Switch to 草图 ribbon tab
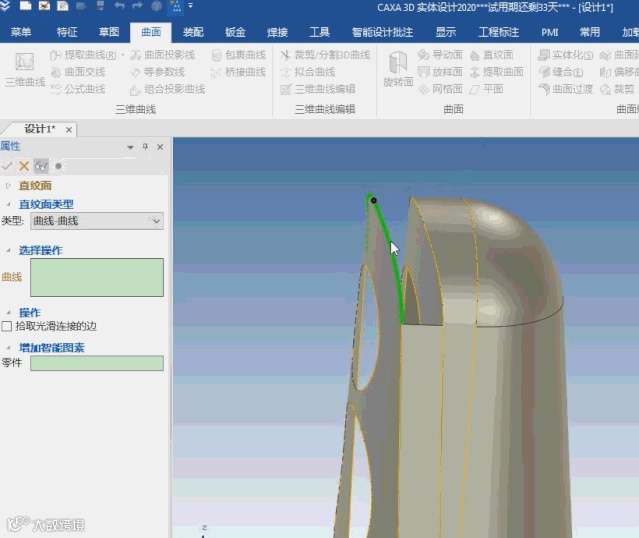 click(x=109, y=32)
